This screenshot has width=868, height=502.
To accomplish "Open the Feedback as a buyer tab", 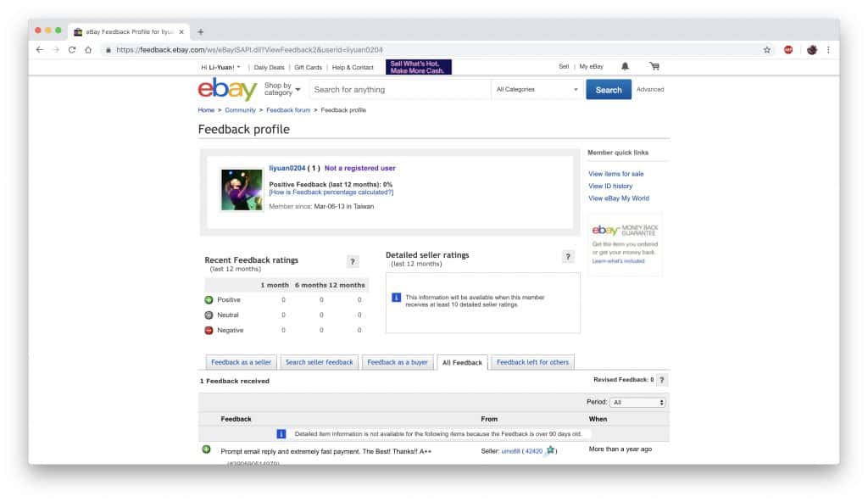I will 399,362.
